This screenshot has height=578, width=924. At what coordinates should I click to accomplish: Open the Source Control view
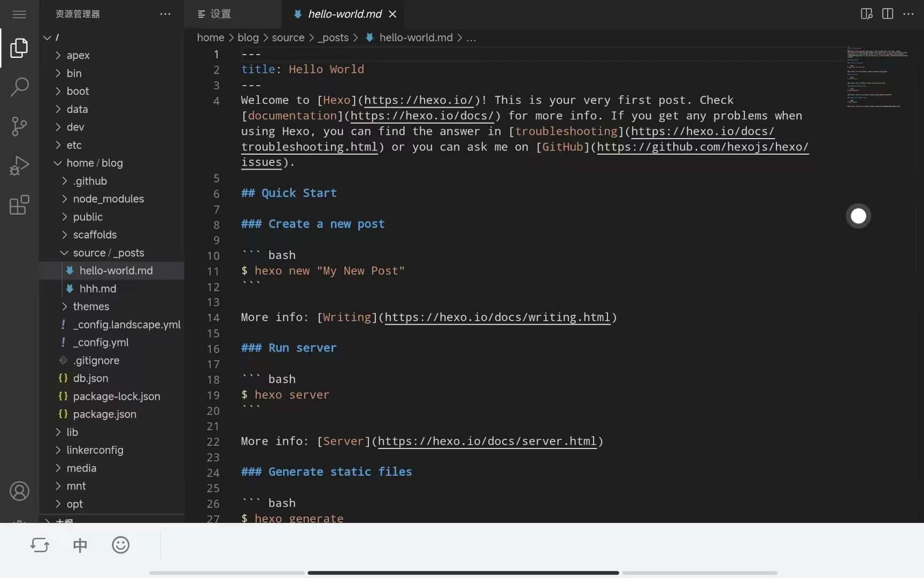pos(19,126)
